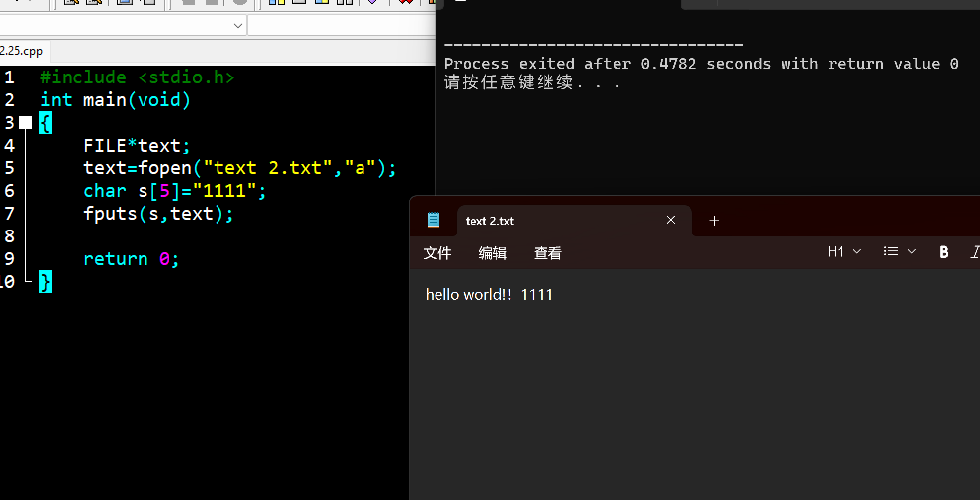Click the fputs(s,text); code line
The width and height of the screenshot is (980, 500).
point(158,214)
